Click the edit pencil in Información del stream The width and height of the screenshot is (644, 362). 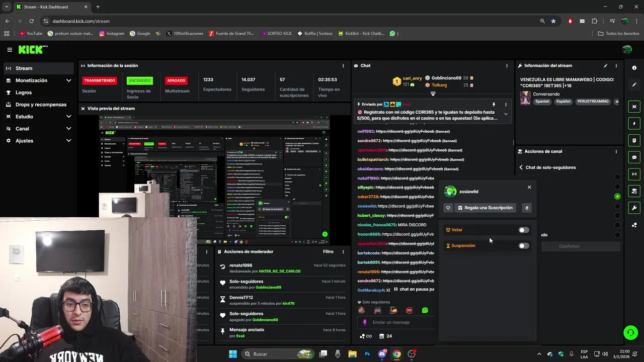605,66
